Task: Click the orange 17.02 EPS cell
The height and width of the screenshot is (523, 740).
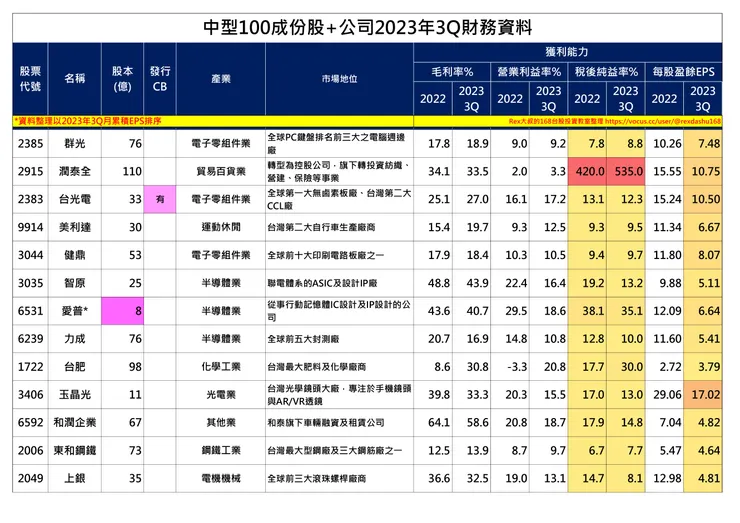Action: pos(703,394)
